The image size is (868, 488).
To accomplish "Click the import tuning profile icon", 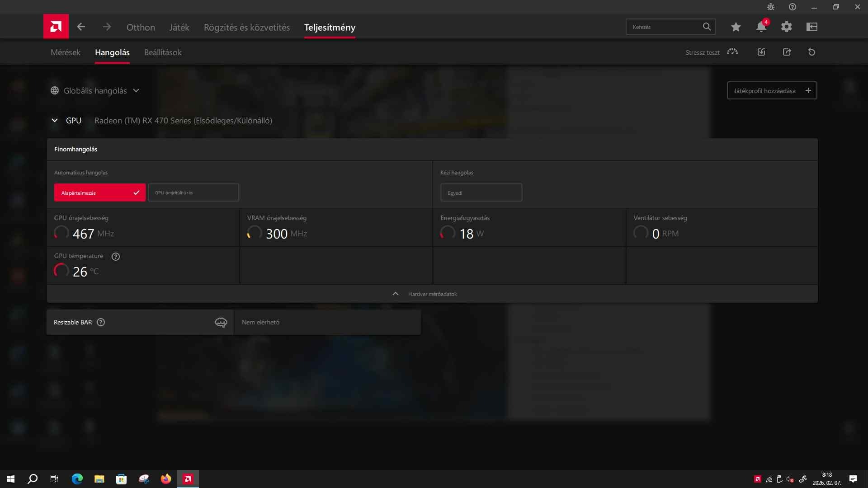I will 761,52.
